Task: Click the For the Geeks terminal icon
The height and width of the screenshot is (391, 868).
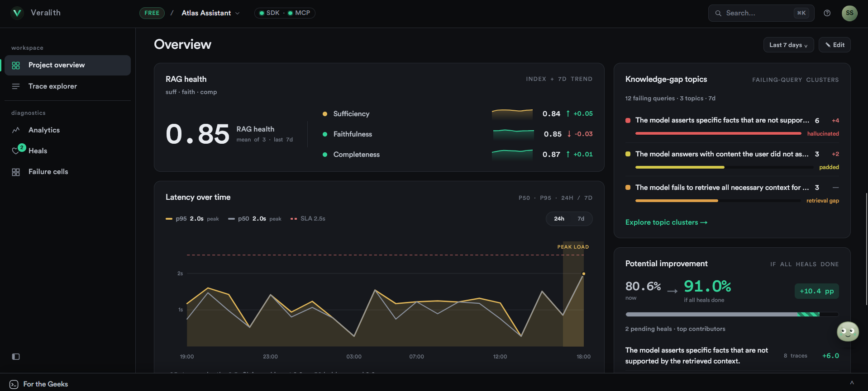Action: pos(14,384)
